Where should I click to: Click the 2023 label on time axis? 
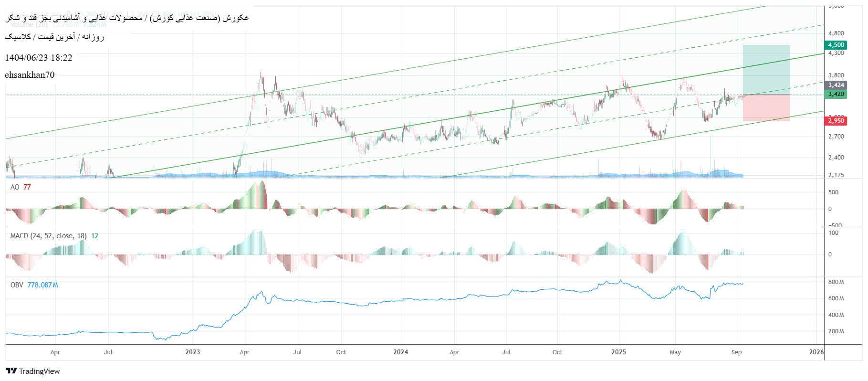coord(192,352)
